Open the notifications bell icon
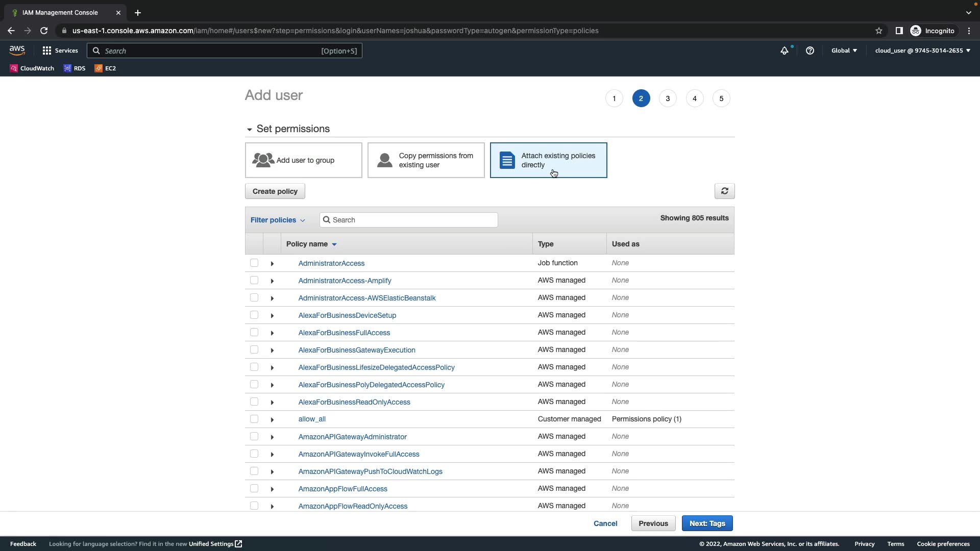 [784, 51]
